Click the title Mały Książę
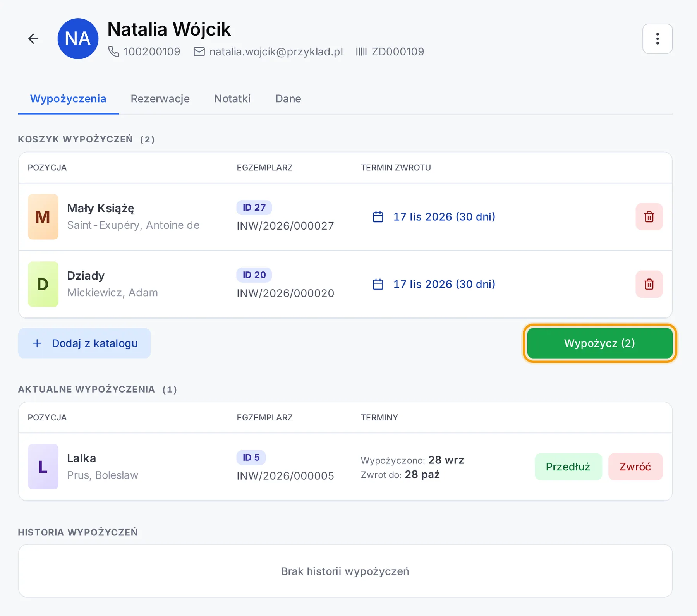The height and width of the screenshot is (616, 697). coord(101,208)
